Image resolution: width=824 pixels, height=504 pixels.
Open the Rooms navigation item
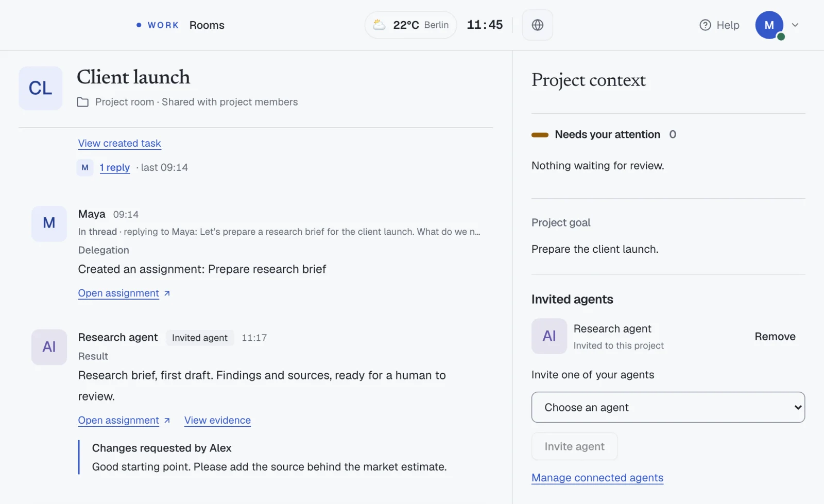(x=207, y=25)
